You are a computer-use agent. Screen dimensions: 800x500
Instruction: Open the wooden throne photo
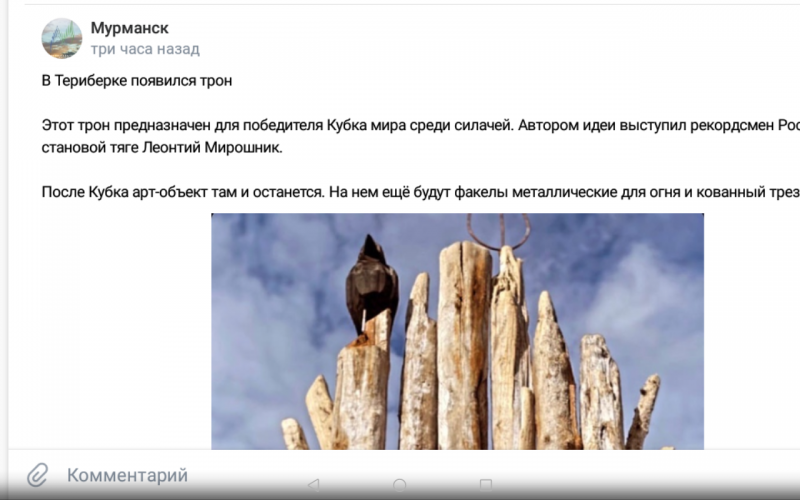[458, 331]
